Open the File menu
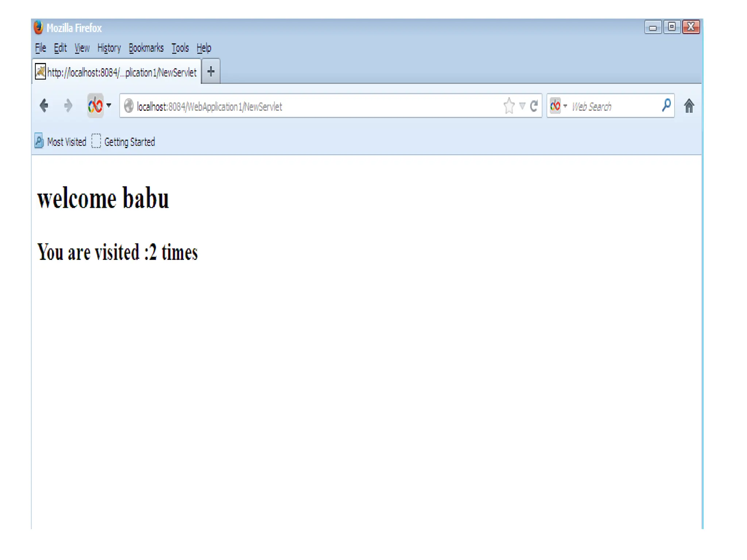This screenshot has width=747, height=560. coord(40,48)
